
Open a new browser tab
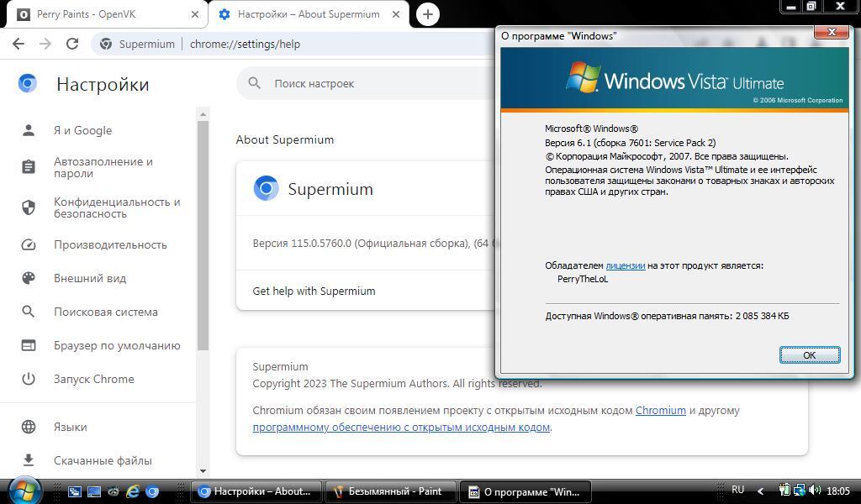tap(428, 14)
